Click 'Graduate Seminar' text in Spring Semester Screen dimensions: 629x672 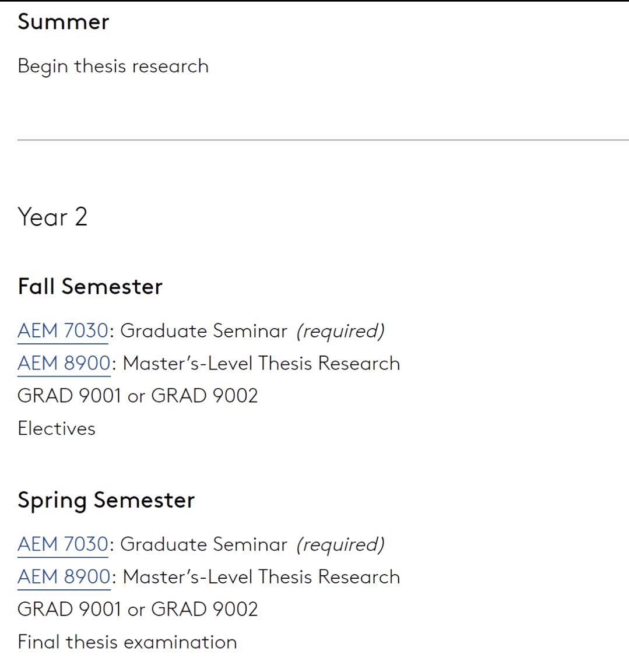203,544
